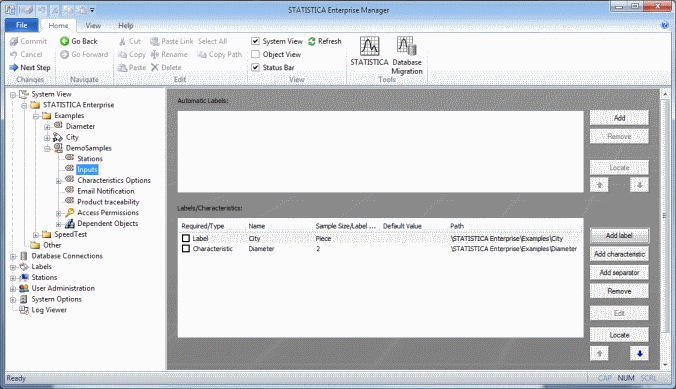Select the Inputs tree item
676x389 pixels.
[x=87, y=169]
